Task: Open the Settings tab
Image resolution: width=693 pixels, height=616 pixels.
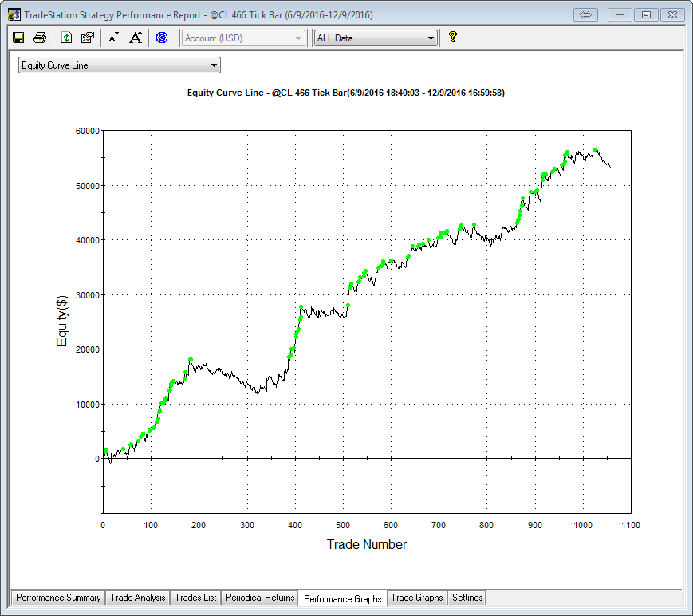Action: pos(467,598)
